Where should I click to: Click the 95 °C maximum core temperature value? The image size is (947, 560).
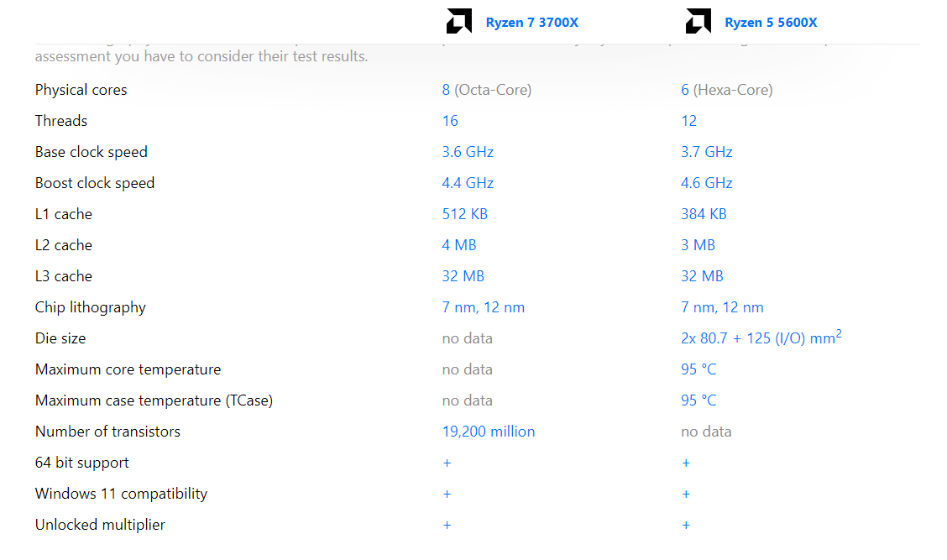coord(698,369)
